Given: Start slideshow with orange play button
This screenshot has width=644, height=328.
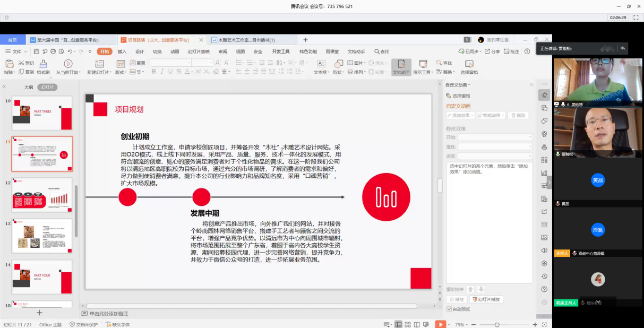Looking at the screenshot, I should [x=440, y=324].
